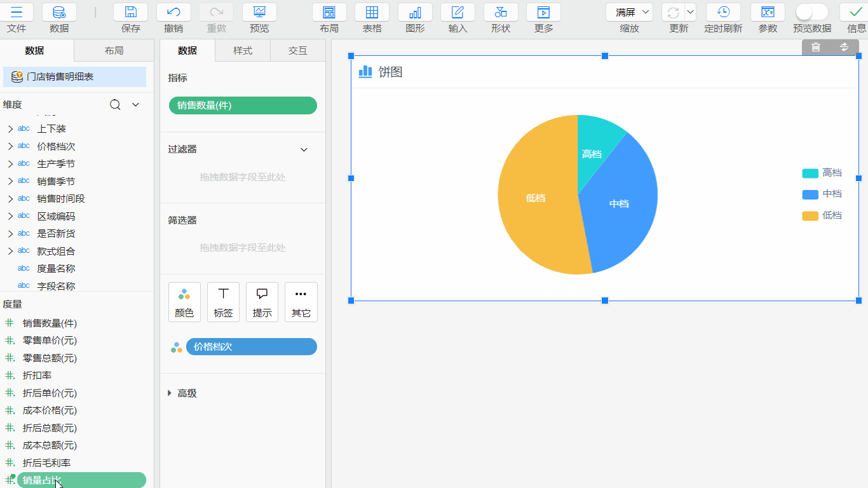Toggle the 低档 legend entry visibility
The image size is (868, 488).
[x=822, y=215]
